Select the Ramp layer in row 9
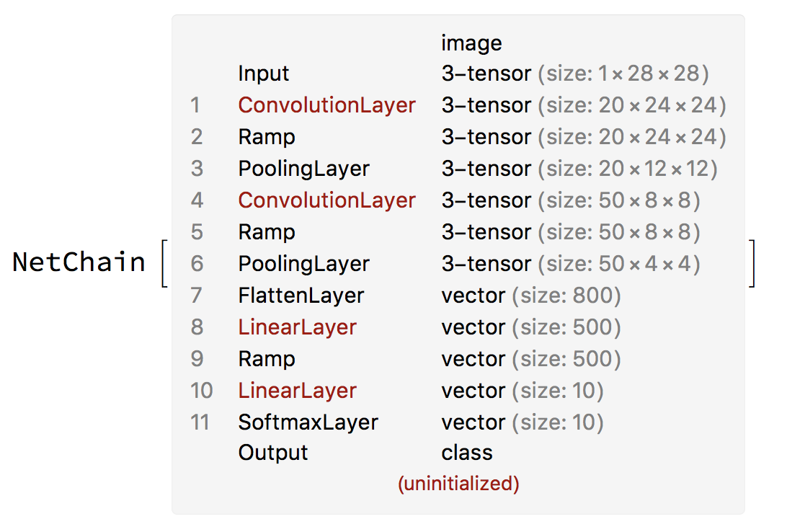The height and width of the screenshot is (532, 787). click(x=267, y=359)
